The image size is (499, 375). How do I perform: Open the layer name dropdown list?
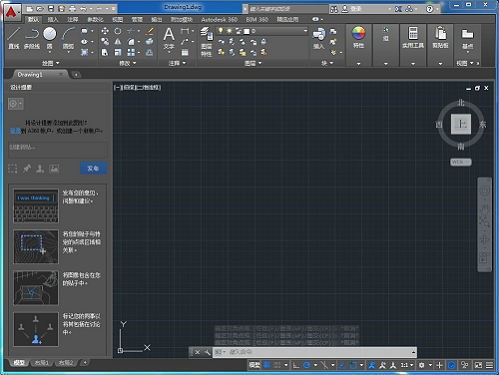click(305, 31)
